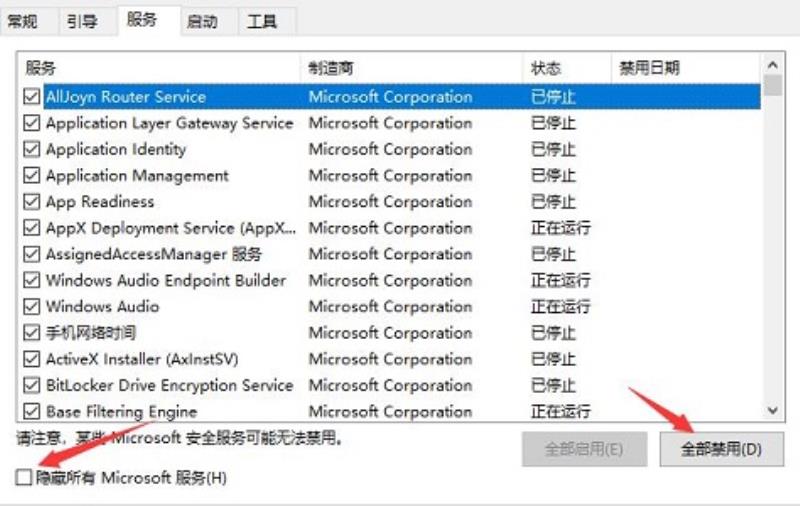
Task: Sort by the 制造商 column header
Action: click(x=411, y=68)
